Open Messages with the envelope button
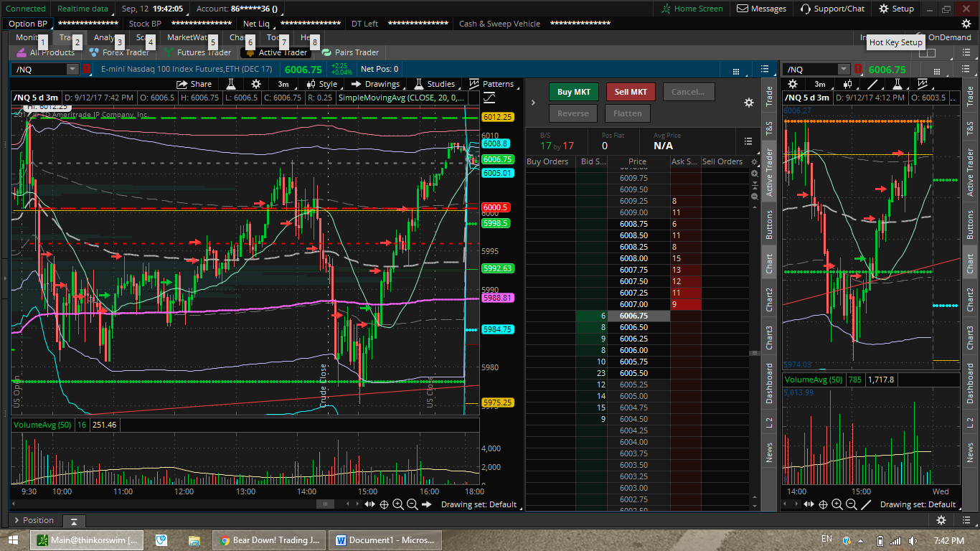 (x=762, y=9)
